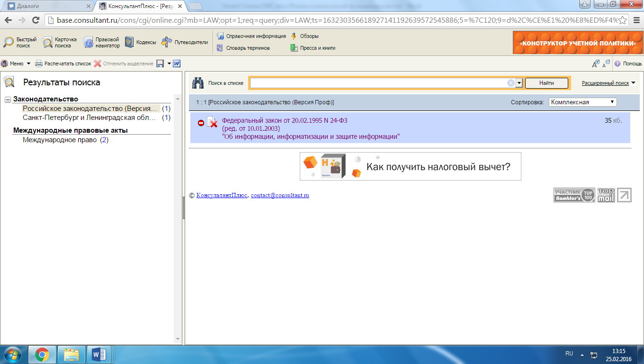Open Помощь help

coord(628,64)
